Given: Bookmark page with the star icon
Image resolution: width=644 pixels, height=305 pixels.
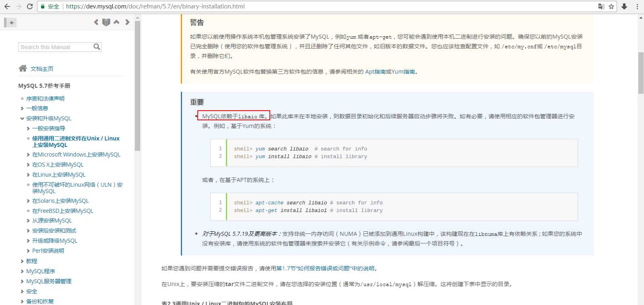Looking at the screenshot, I should tap(611, 6).
